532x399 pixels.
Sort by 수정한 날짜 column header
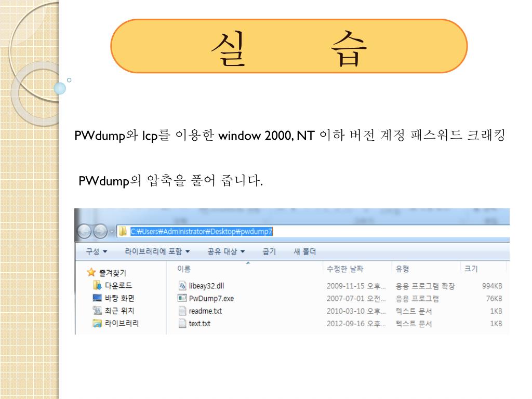345,269
